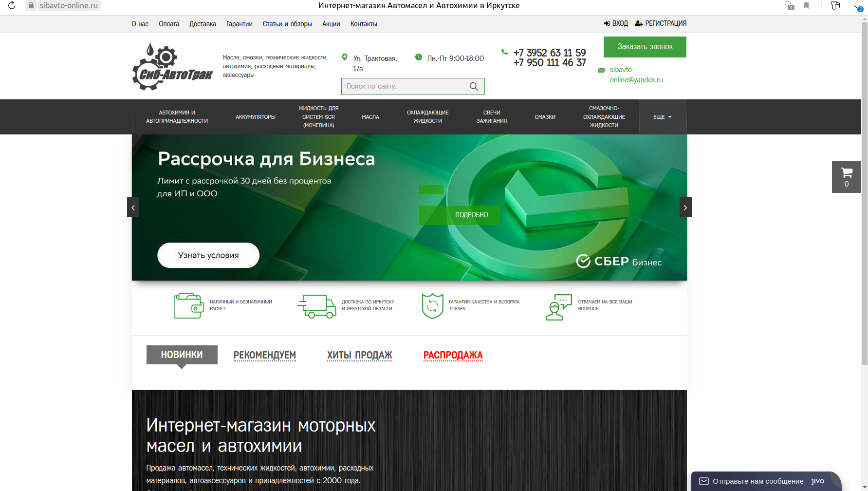The image size is (868, 491).
Task: Open the Аккумуляторы category
Action: (x=256, y=117)
